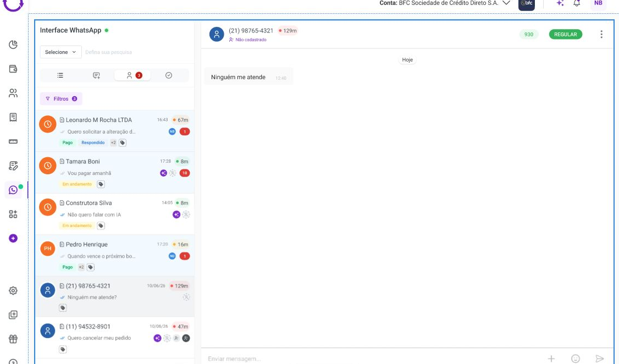
Task: Click the Respondido tag on Leonardo conversation
Action: (93, 142)
